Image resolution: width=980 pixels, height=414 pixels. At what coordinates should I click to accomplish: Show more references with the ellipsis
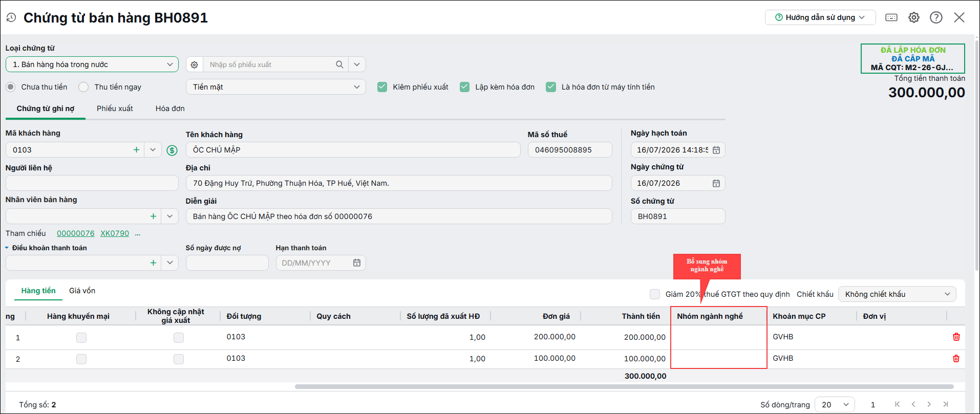pyautogui.click(x=137, y=234)
